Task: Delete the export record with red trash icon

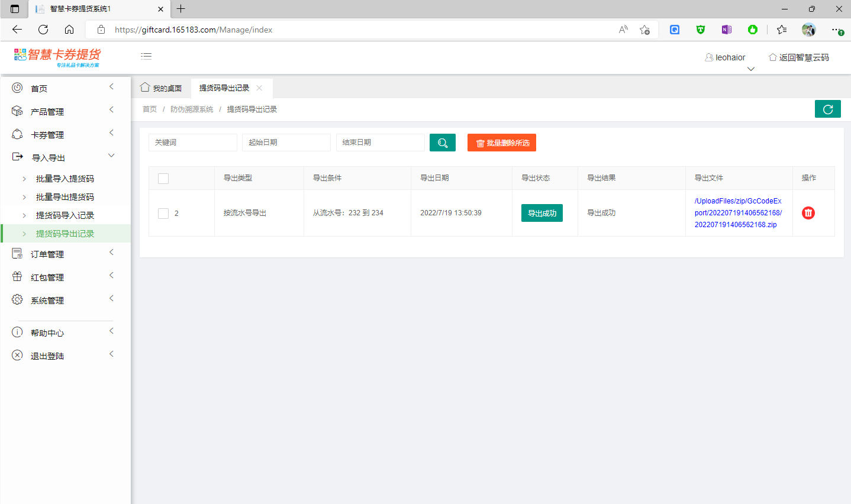Action: point(808,213)
